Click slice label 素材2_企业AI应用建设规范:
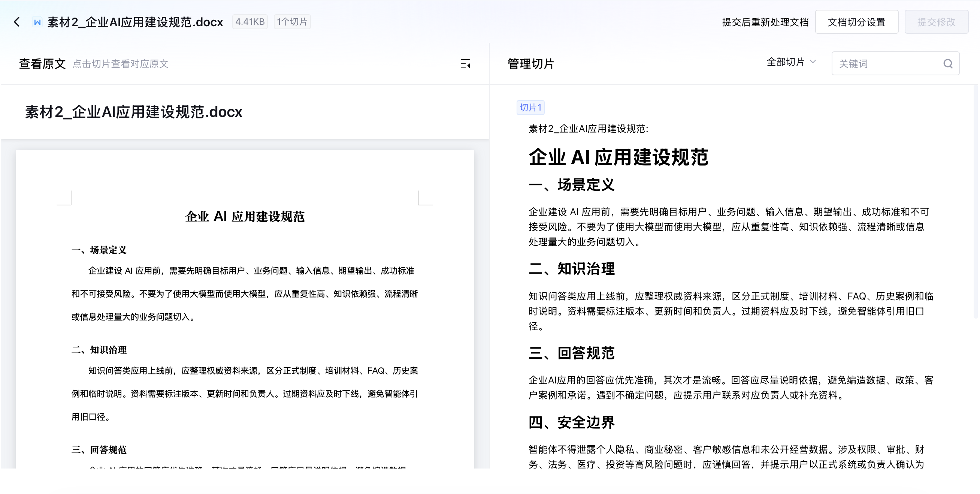Image resolution: width=980 pixels, height=494 pixels. tap(588, 129)
